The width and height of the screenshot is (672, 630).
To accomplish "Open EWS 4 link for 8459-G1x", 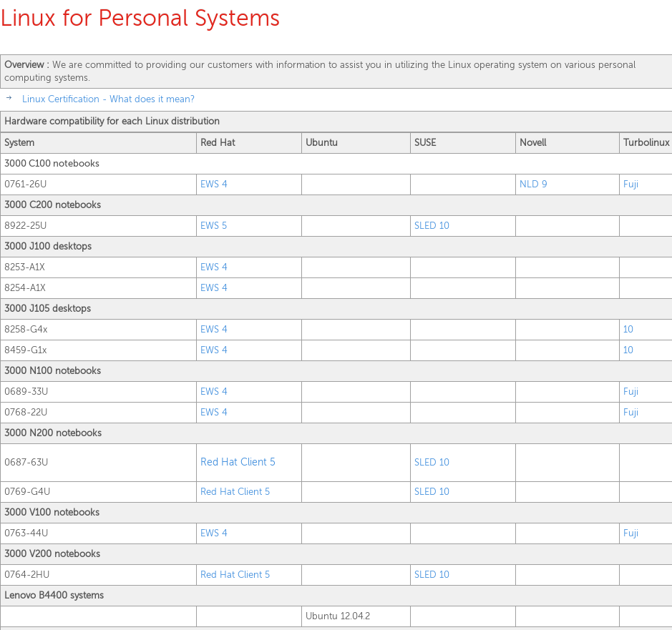I will 213,350.
